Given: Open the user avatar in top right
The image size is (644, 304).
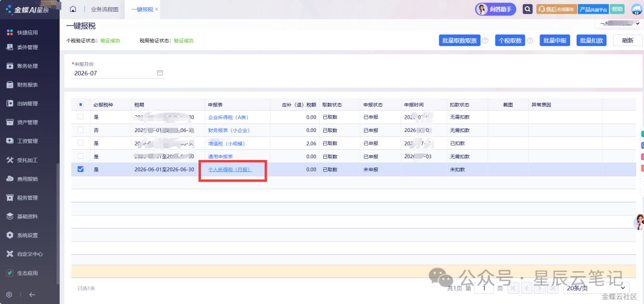Looking at the screenshot, I should 637,9.
